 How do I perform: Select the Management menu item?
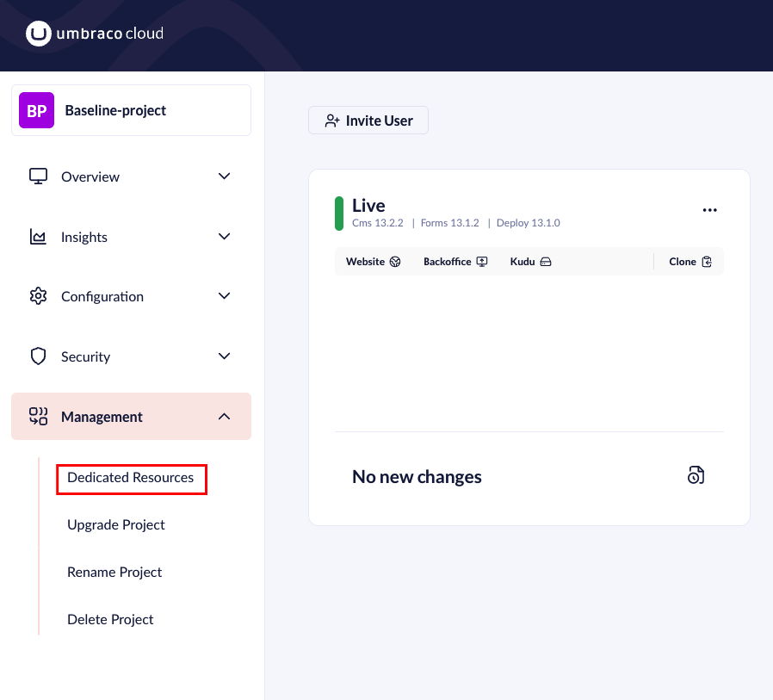(x=131, y=417)
